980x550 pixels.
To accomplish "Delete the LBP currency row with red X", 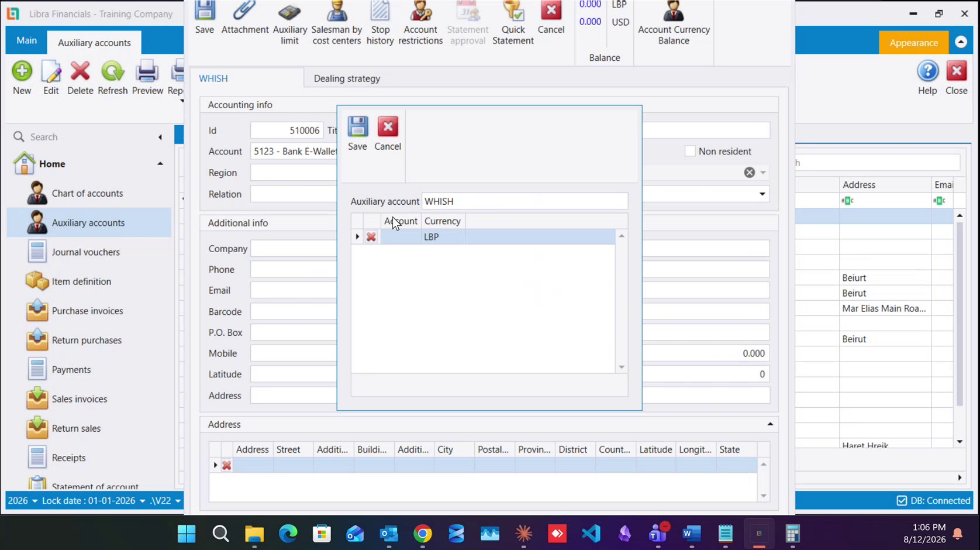I will (371, 237).
